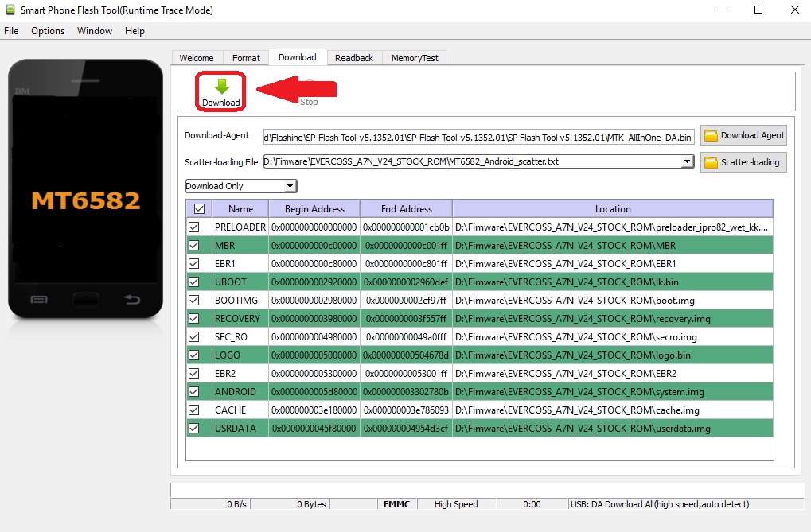Select the lk.bin location cell
Screen dimensions: 811x532
[613, 282]
